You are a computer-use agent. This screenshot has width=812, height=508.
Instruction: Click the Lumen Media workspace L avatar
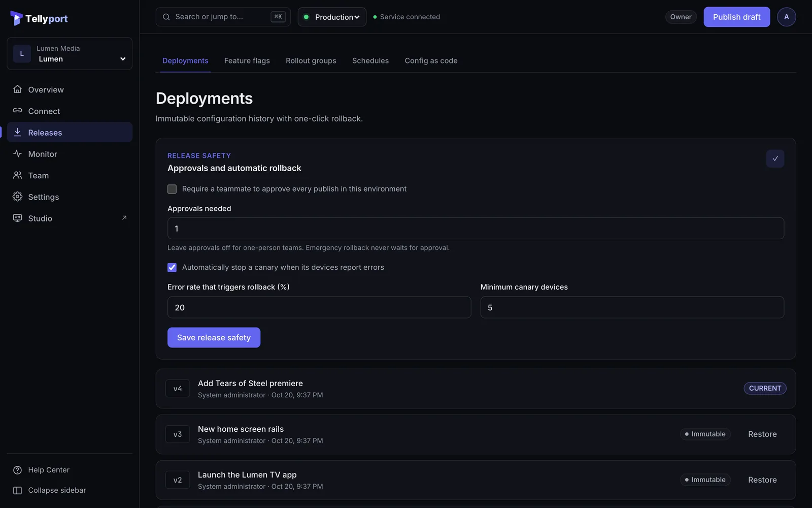pos(22,53)
